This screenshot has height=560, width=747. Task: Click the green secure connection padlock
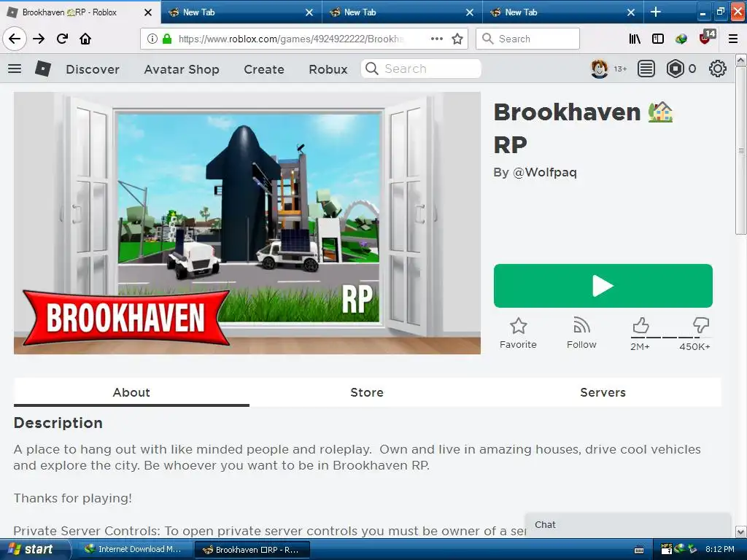coord(167,39)
